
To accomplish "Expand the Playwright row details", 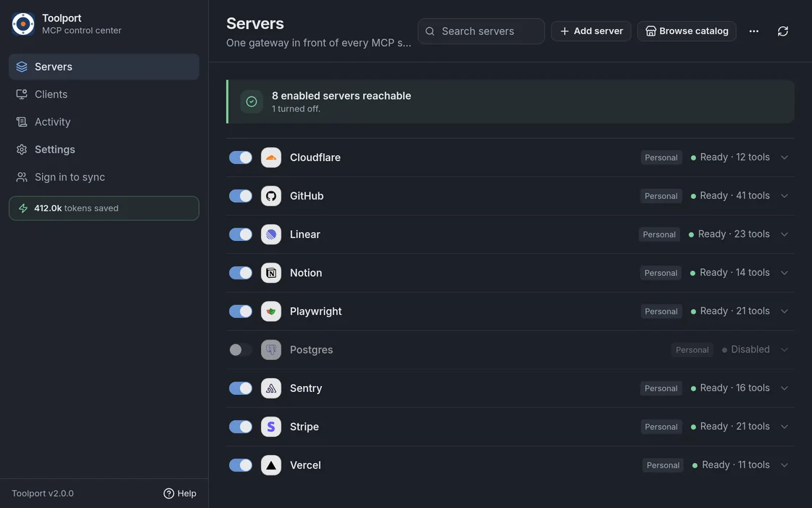I will (784, 311).
